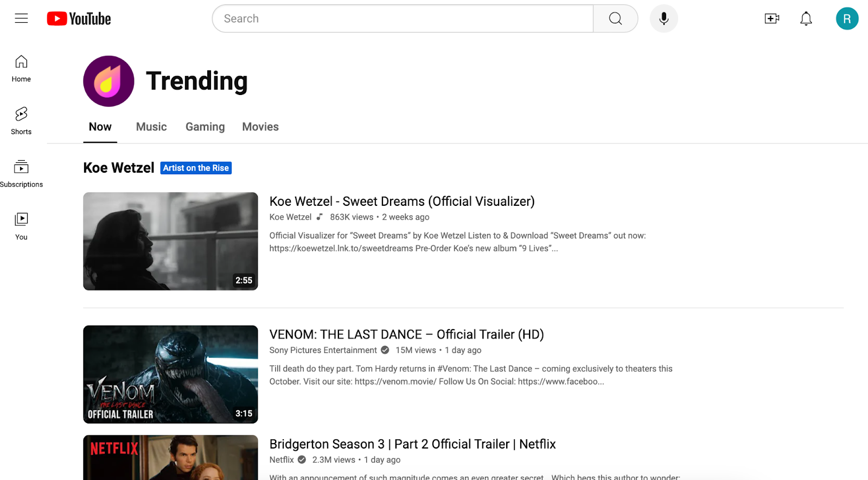Click the 3:15 duration badge
The height and width of the screenshot is (480, 868).
coord(244,413)
